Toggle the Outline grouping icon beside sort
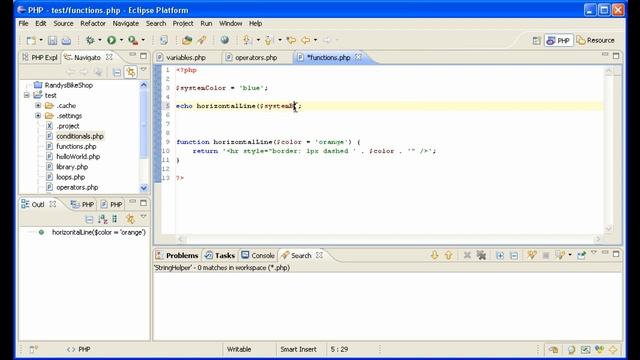This screenshot has width=640, height=360. [115, 219]
